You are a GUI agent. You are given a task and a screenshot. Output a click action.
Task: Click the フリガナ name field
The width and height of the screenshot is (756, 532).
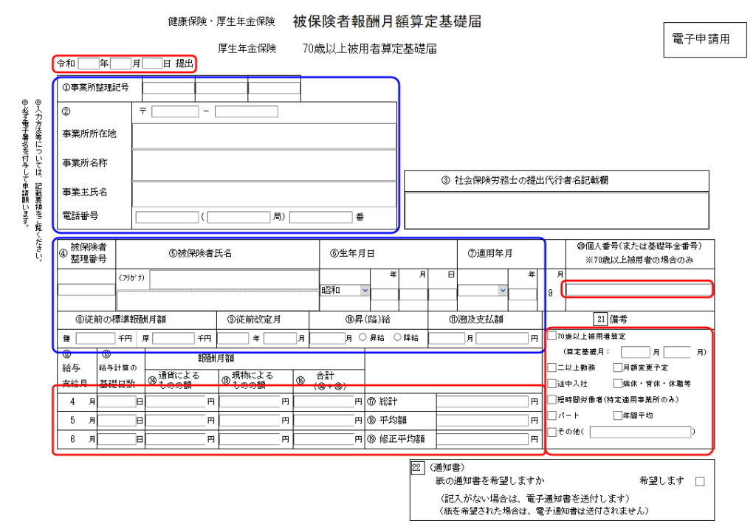(234, 278)
